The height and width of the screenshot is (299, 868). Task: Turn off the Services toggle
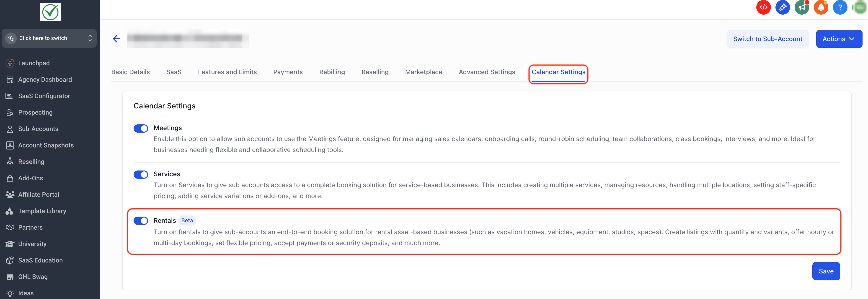pos(141,174)
